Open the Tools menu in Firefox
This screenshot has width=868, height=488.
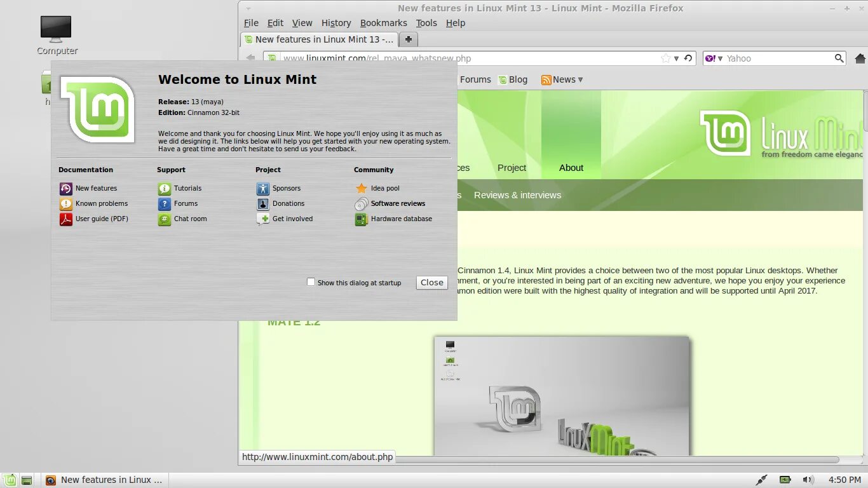tap(426, 23)
